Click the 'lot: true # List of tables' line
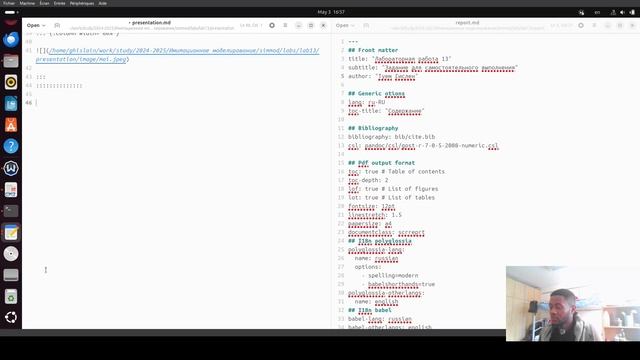The height and width of the screenshot is (360, 640). 391,198
